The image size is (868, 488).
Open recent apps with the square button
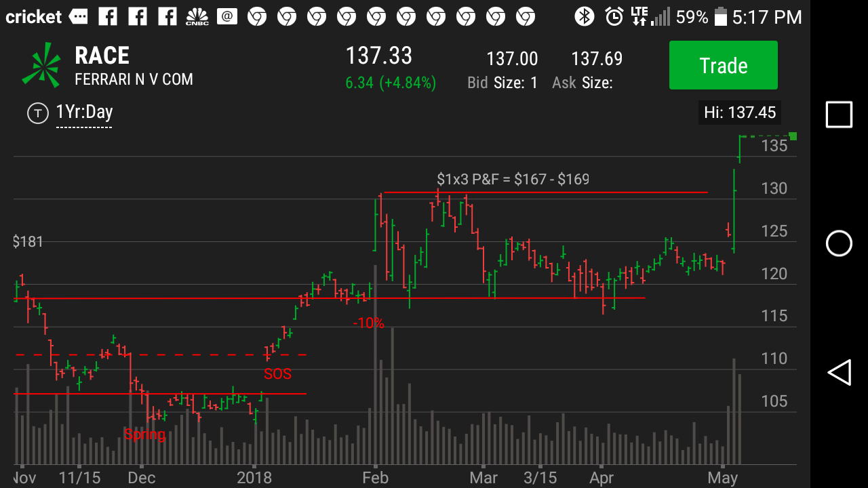[839, 115]
